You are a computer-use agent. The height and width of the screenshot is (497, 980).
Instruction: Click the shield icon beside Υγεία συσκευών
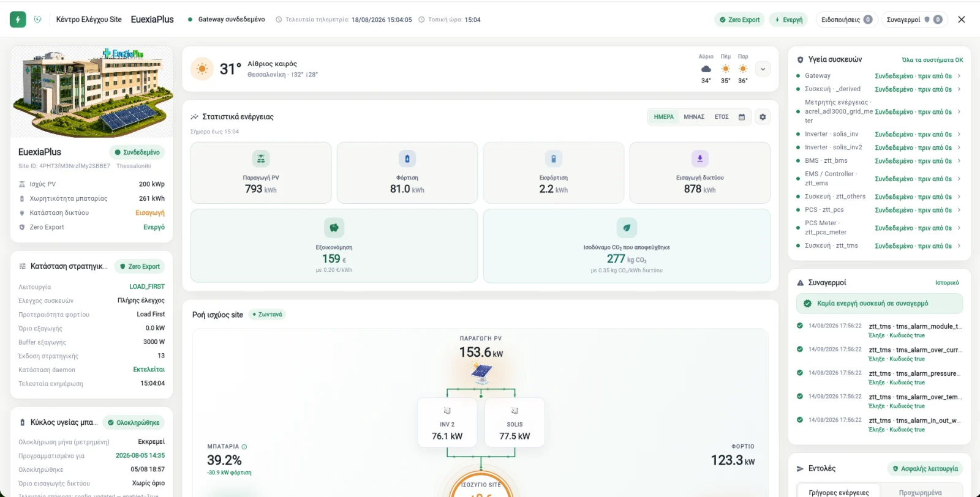pyautogui.click(x=800, y=60)
